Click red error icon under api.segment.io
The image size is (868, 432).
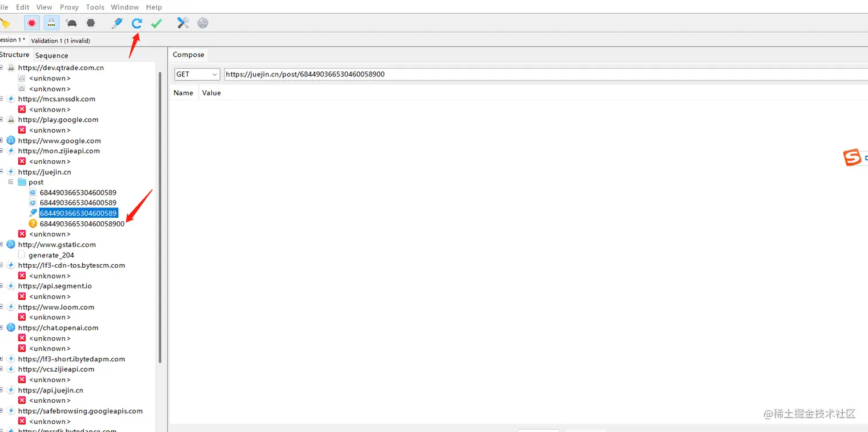(22, 296)
